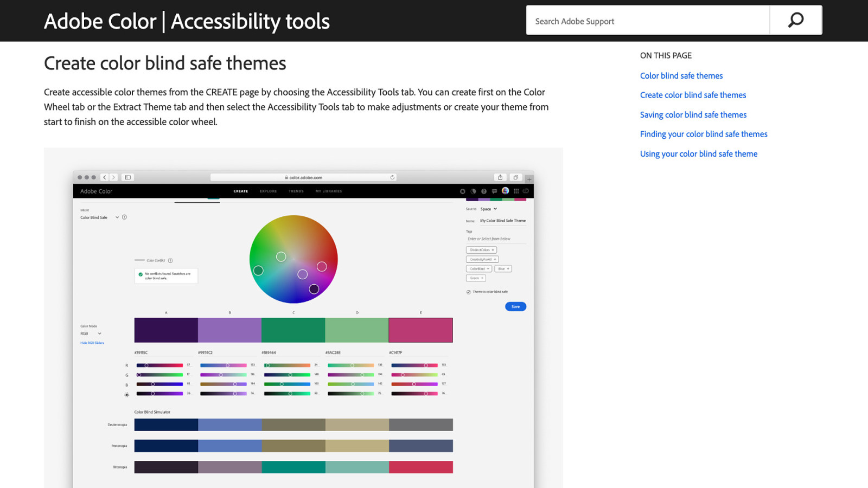Image resolution: width=868 pixels, height=488 pixels.
Task: Click the Adobe Color logo text
Action: tap(96, 191)
